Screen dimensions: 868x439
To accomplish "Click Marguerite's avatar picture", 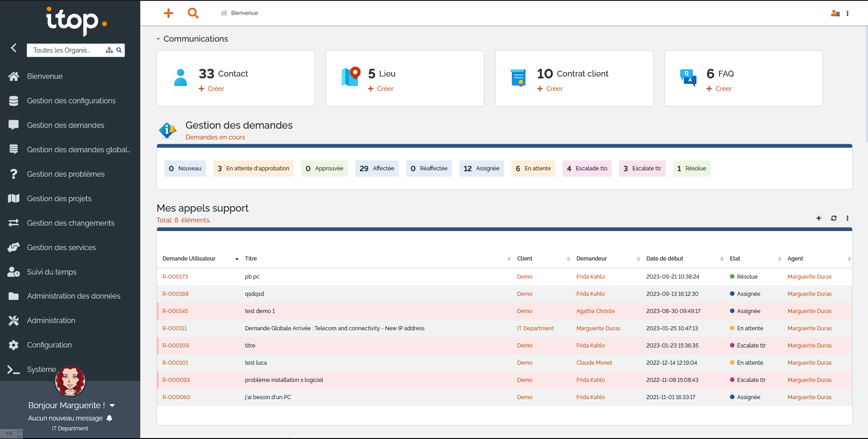I will click(x=70, y=381).
